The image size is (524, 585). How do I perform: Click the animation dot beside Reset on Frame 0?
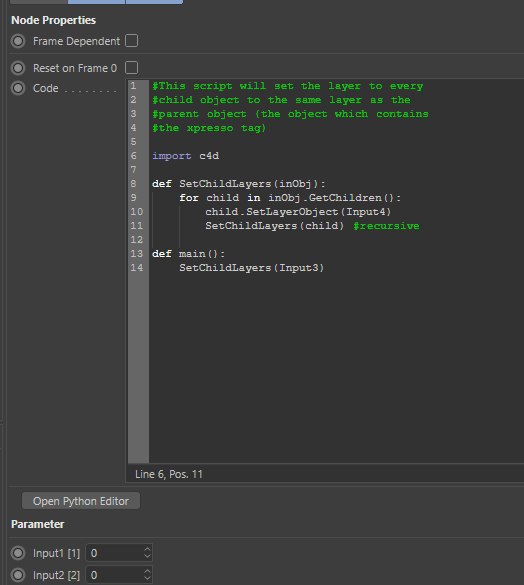coord(18,68)
